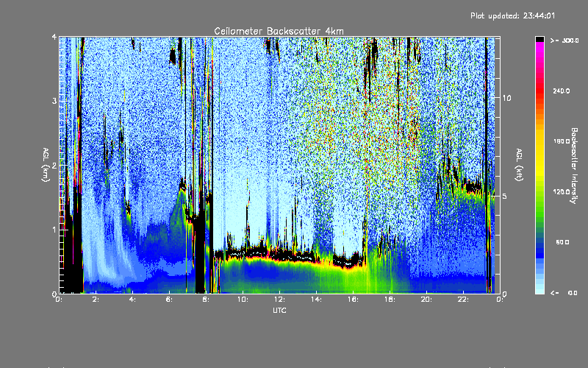Screen dimensions: 588x368
Task: Select the '6:' UTC time tick label
Action: pos(169,300)
